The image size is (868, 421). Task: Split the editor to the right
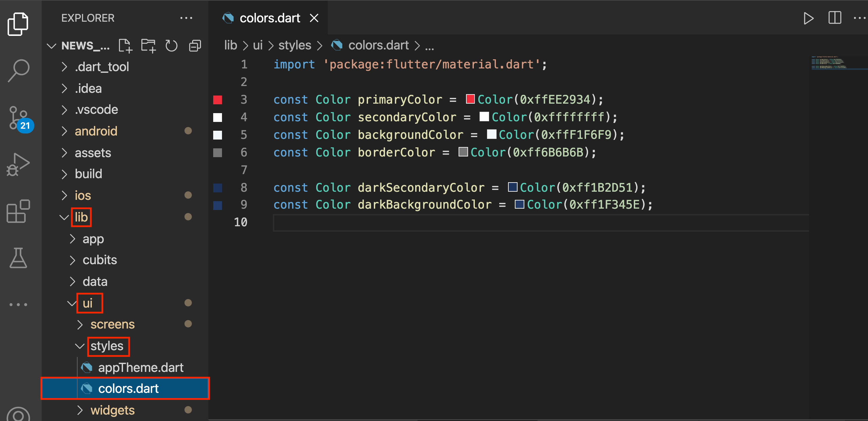(x=835, y=18)
